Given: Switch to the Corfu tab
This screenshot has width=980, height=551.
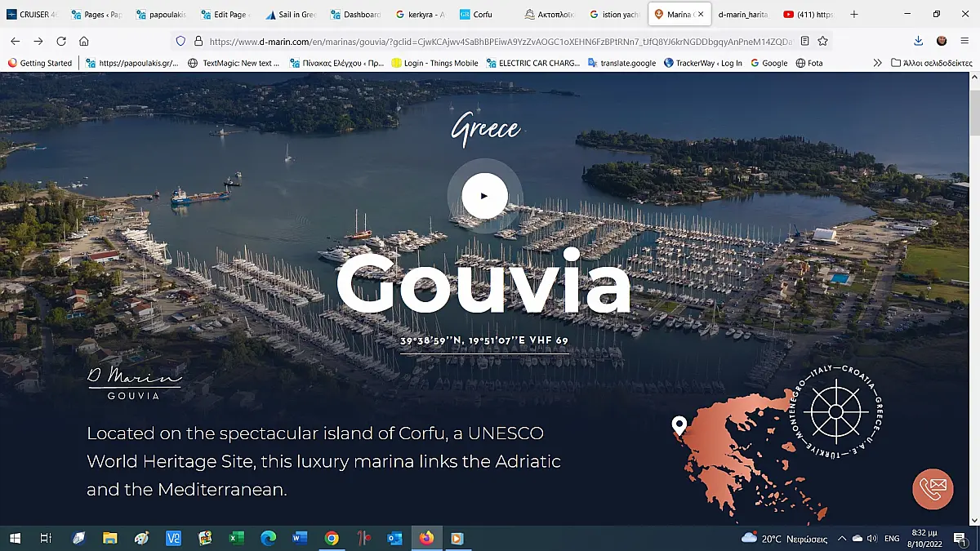Looking at the screenshot, I should click(x=482, y=15).
